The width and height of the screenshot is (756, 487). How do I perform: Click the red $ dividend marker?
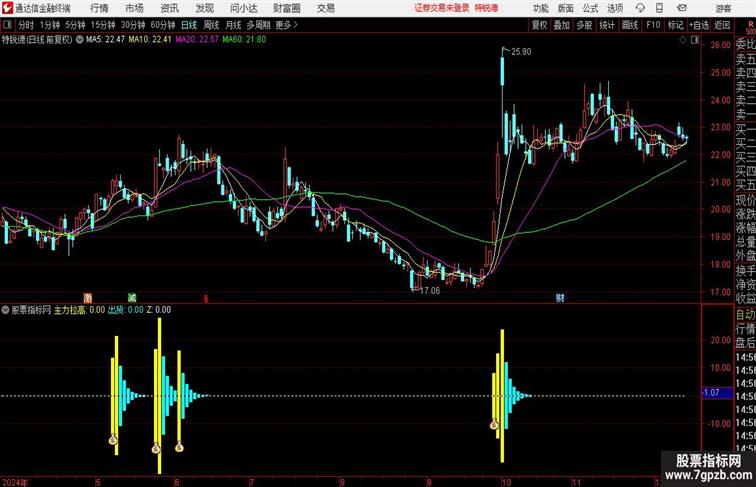tap(205, 299)
